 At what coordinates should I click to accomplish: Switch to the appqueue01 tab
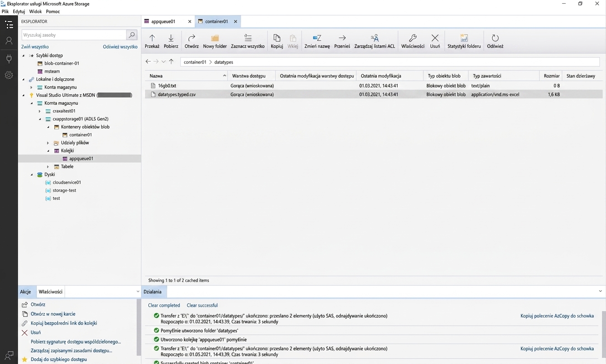(163, 21)
